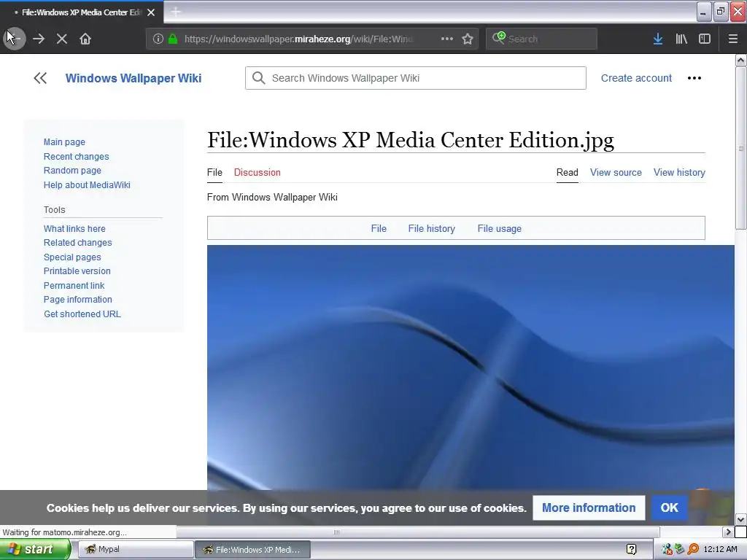
Task: Bookmark this page with the star icon
Action: click(468, 39)
